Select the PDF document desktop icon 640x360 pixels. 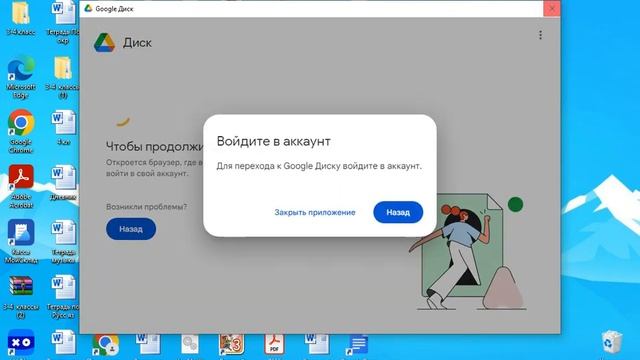[274, 344]
